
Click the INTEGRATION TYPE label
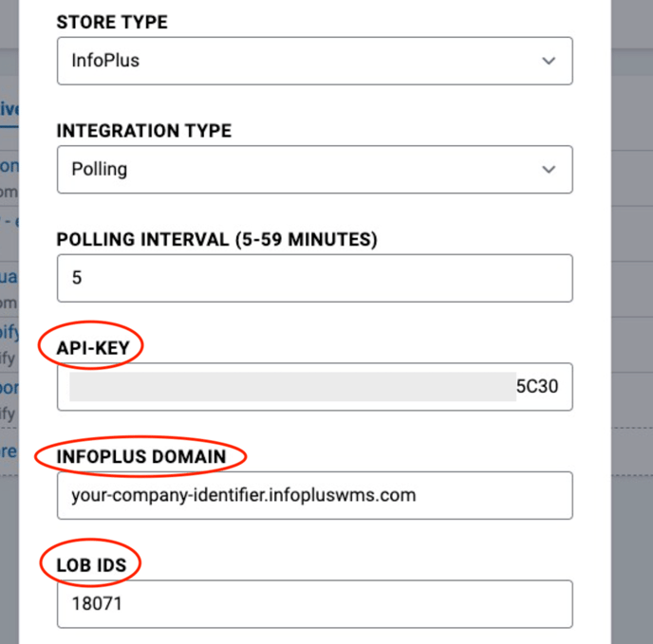[144, 131]
